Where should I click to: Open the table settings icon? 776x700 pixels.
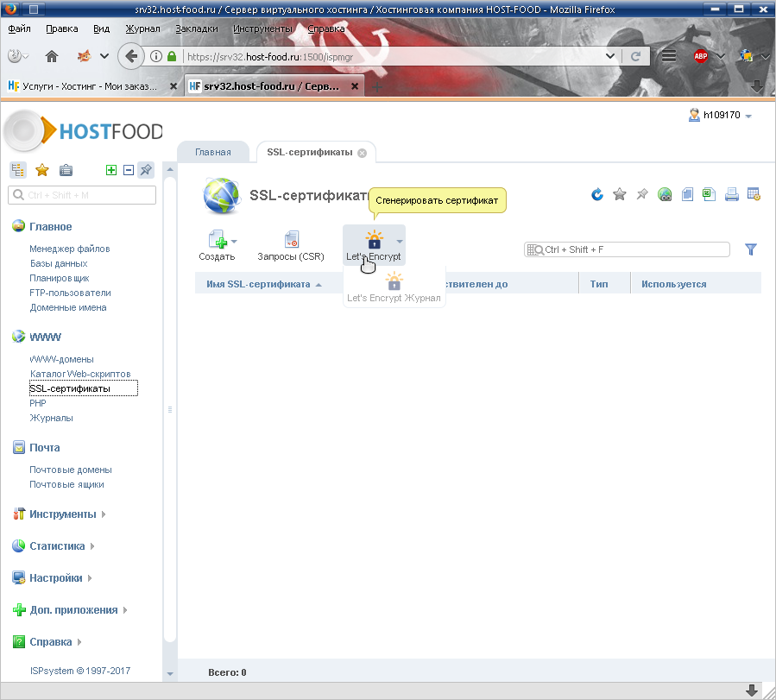(x=754, y=194)
